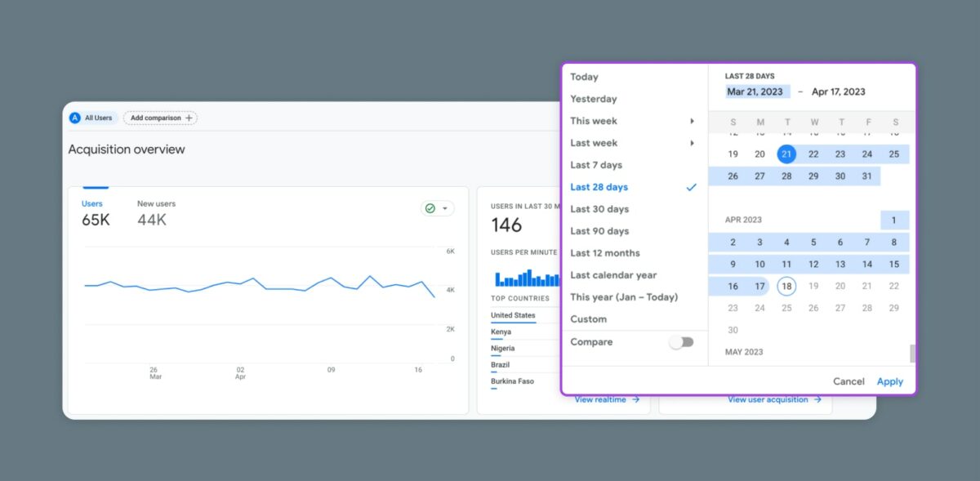Image resolution: width=980 pixels, height=481 pixels.
Task: Toggle the Compare switch on
Action: pos(683,342)
